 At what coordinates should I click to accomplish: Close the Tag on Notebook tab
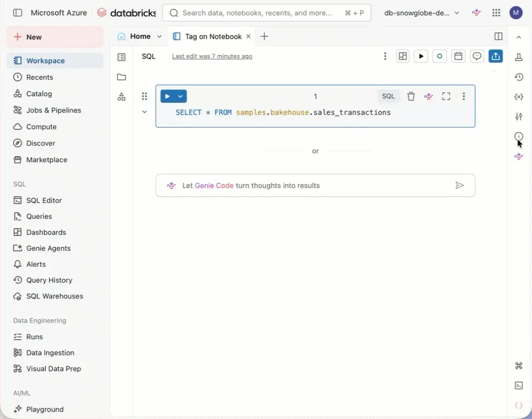[248, 36]
